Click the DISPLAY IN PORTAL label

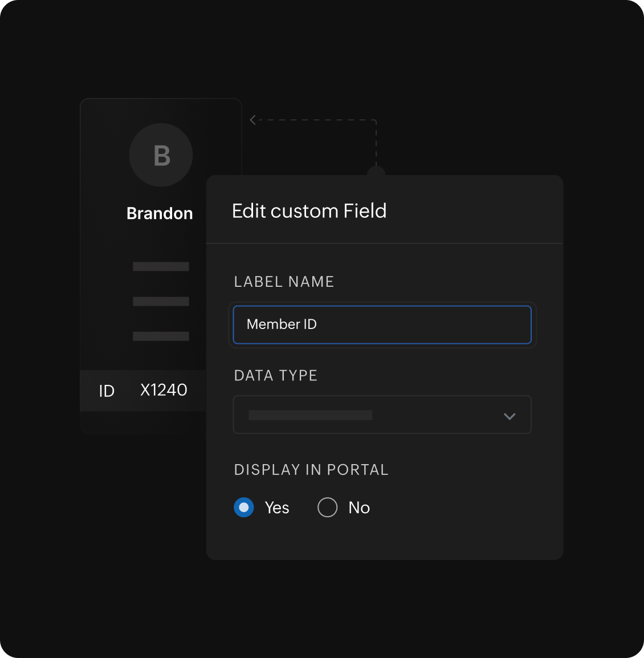pos(311,470)
